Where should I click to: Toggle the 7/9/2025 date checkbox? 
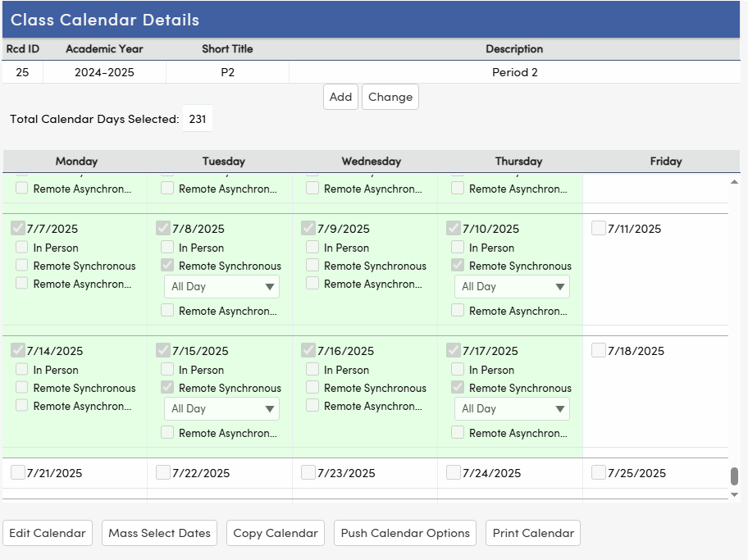tap(308, 228)
